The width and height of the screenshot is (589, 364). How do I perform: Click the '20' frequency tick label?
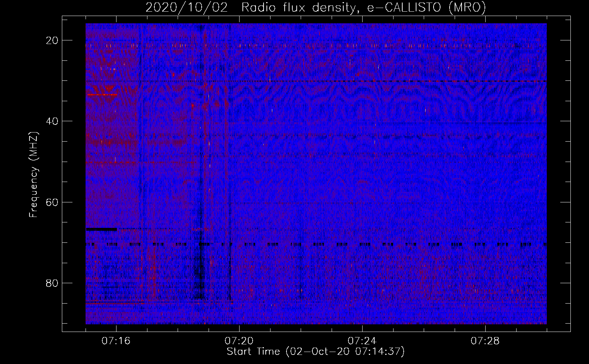coord(52,40)
